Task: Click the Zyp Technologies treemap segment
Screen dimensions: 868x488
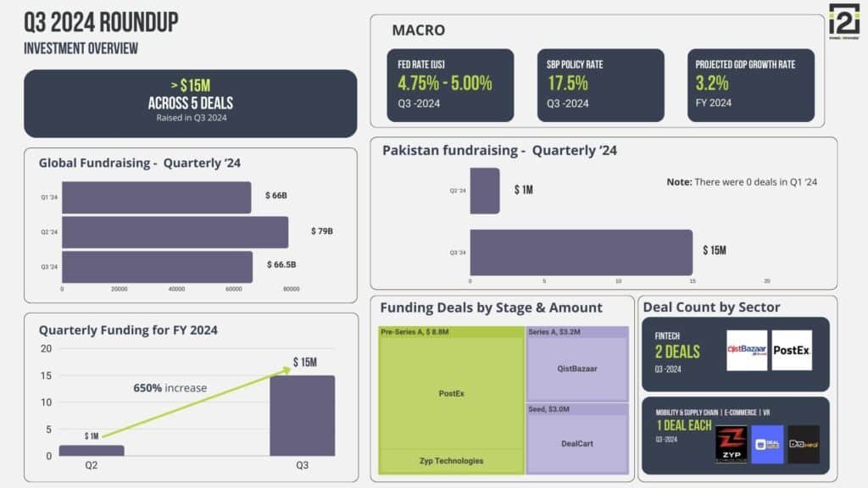Action: [451, 461]
